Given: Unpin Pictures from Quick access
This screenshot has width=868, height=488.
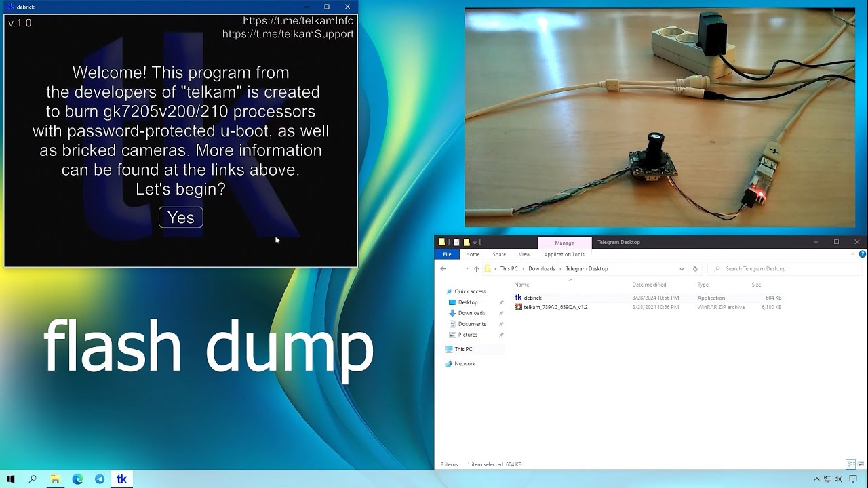Looking at the screenshot, I should pos(501,335).
